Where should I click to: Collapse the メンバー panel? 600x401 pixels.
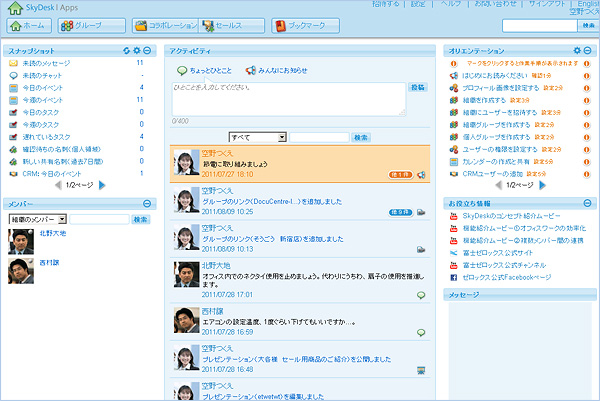coord(147,203)
